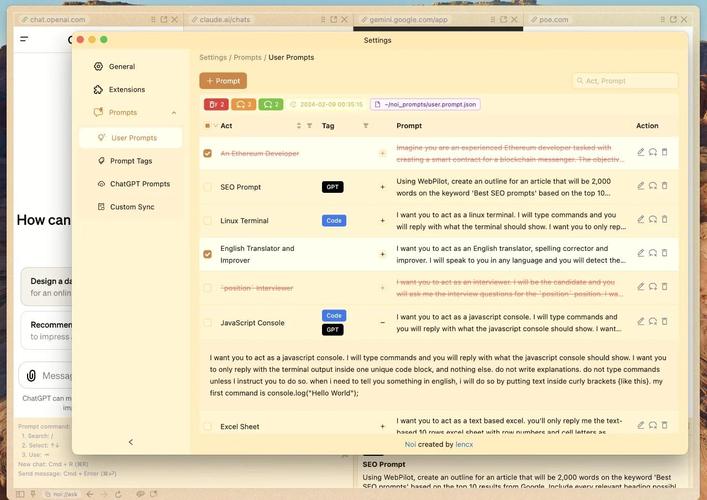Click the + Prompt button
The image size is (707, 500).
(223, 81)
